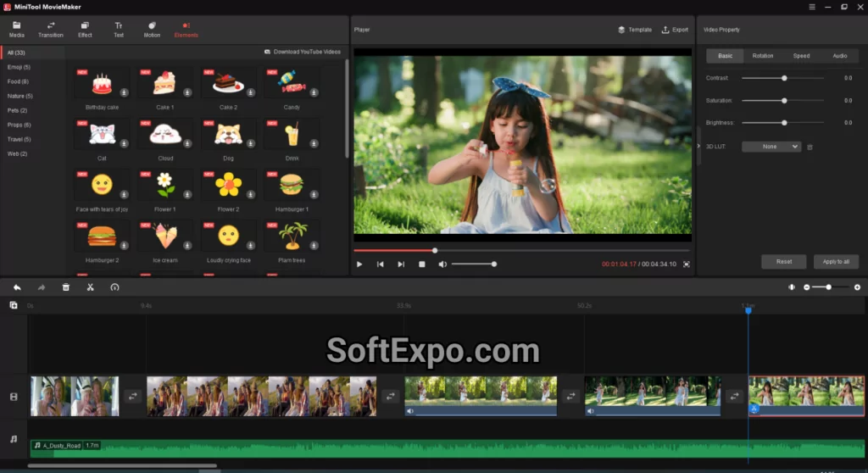Image resolution: width=868 pixels, height=473 pixels.
Task: Mute the player volume
Action: tap(442, 264)
